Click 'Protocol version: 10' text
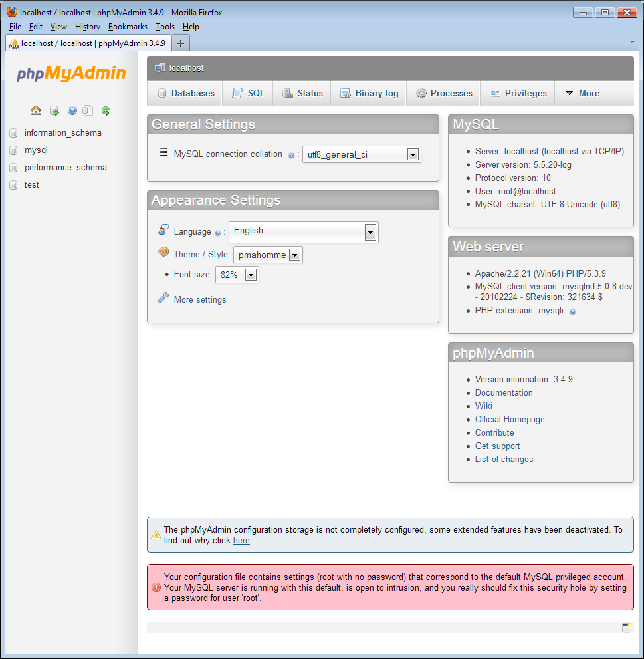This screenshot has height=659, width=644. (x=513, y=178)
